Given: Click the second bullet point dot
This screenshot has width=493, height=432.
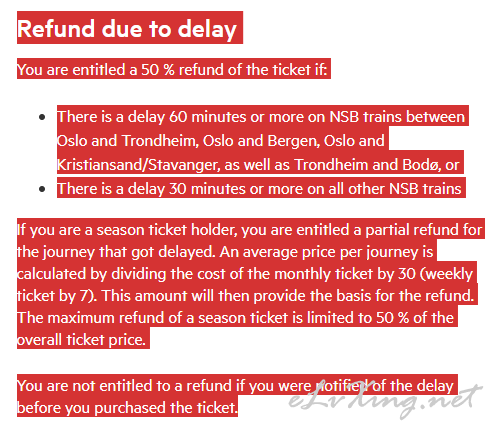Looking at the screenshot, I should pyautogui.click(x=42, y=189).
